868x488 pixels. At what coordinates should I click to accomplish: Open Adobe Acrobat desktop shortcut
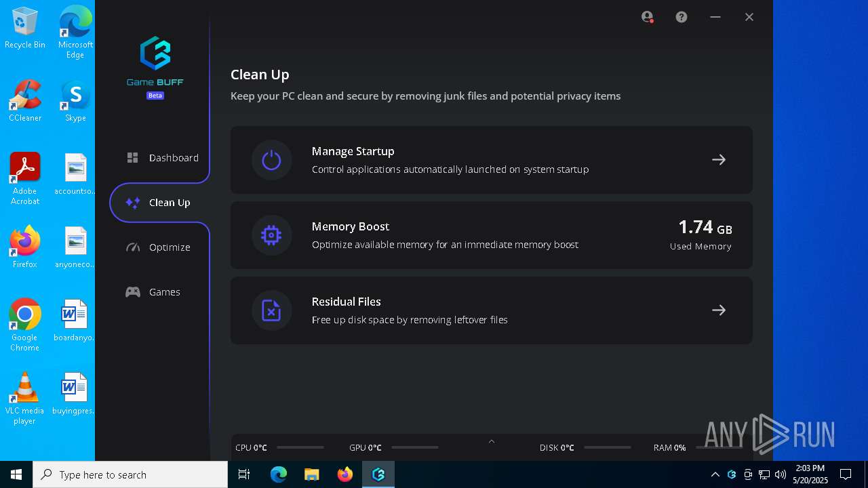pos(25,179)
